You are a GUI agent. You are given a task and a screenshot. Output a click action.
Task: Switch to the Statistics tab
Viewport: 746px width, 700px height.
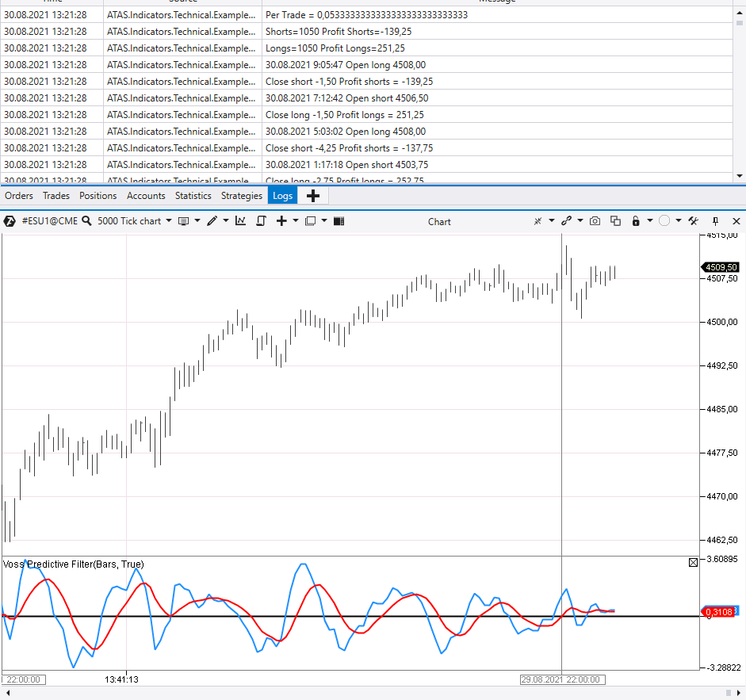point(193,196)
